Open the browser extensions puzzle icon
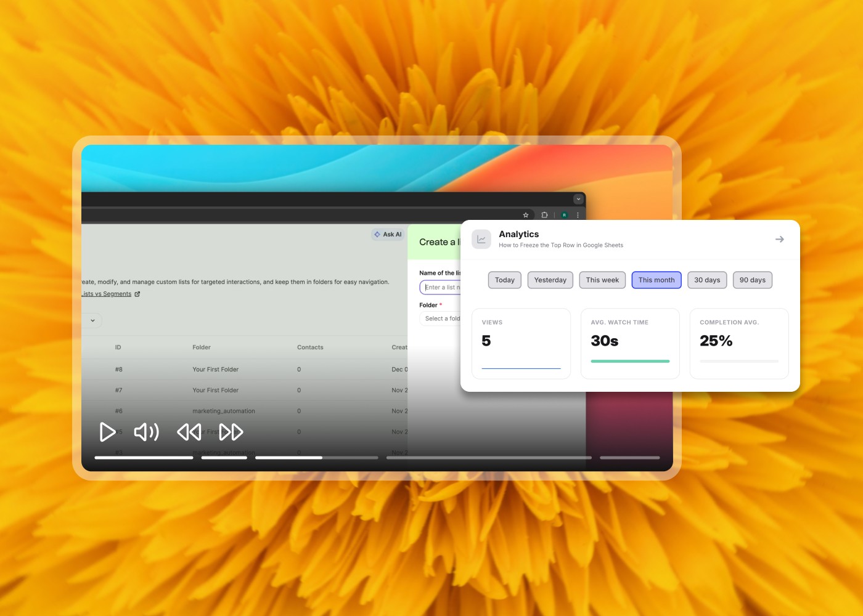This screenshot has height=616, width=863. [544, 215]
